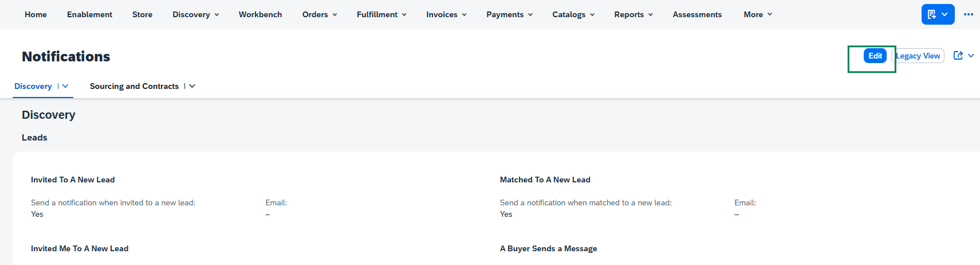Viewport: 980px width, 265px height.
Task: Go to the Home menu item
Action: click(x=36, y=14)
